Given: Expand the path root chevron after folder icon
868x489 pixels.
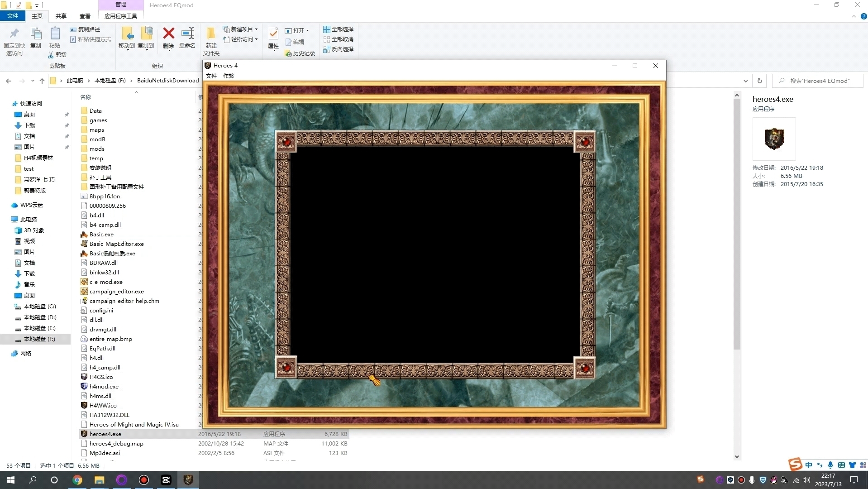Looking at the screenshot, I should tap(61, 81).
